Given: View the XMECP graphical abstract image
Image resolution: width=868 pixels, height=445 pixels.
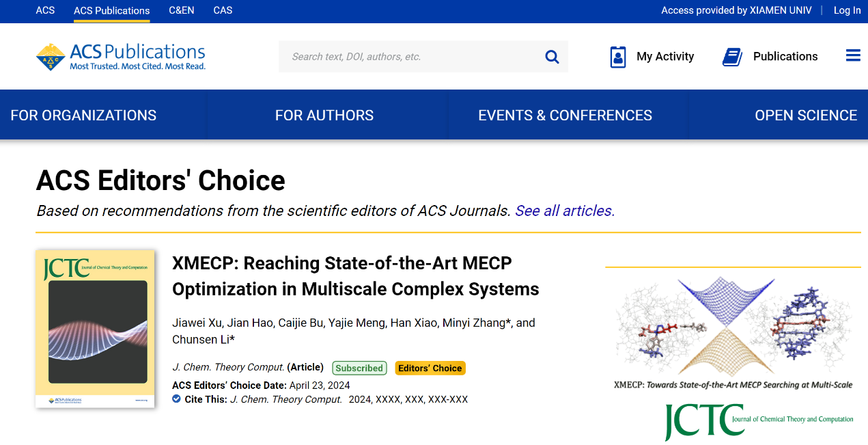Looking at the screenshot, I should click(733, 332).
